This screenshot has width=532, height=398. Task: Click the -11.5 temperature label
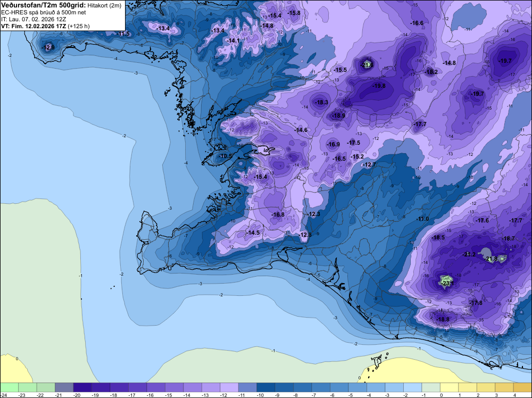point(123,34)
